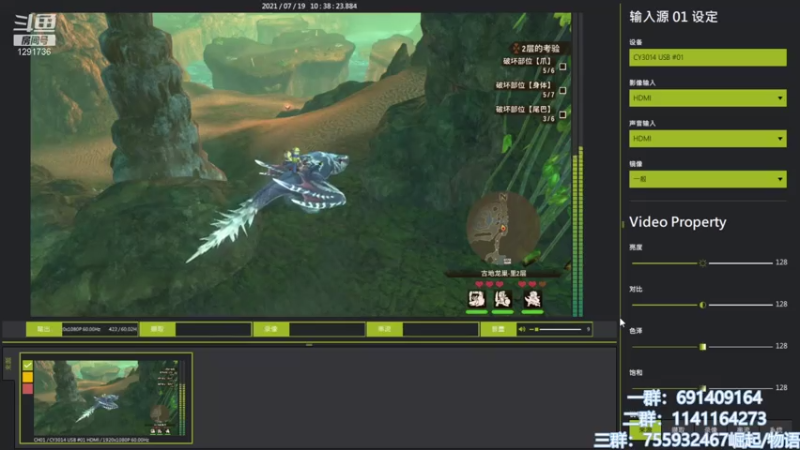The height and width of the screenshot is (450, 800).
Task: Click the horizontal splitter grip below the toolbar
Action: [x=309, y=345]
